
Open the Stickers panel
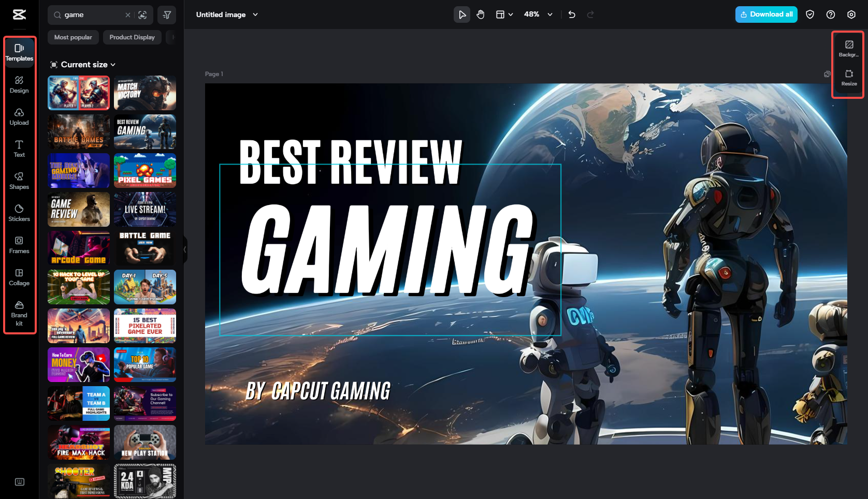coord(19,213)
